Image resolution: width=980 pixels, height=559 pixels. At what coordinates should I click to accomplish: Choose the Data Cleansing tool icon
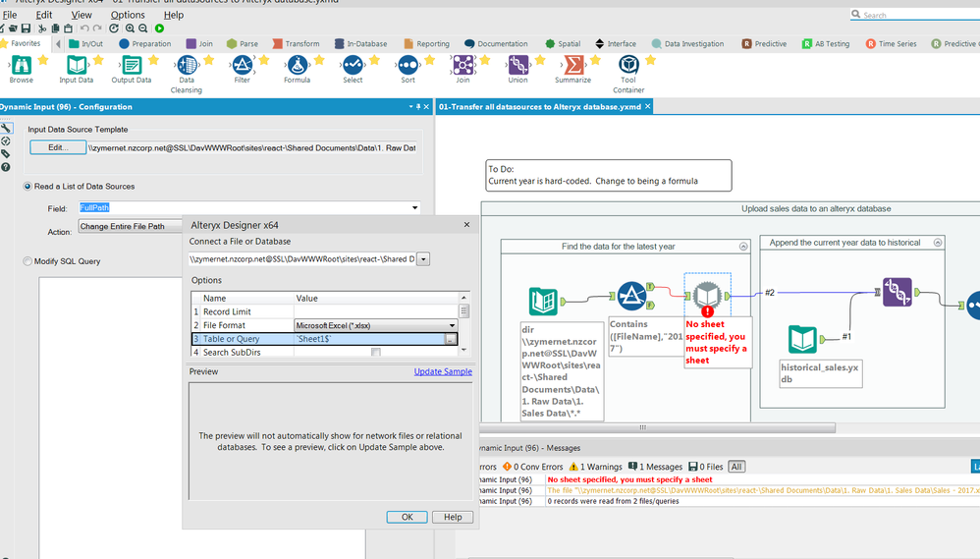[187, 65]
